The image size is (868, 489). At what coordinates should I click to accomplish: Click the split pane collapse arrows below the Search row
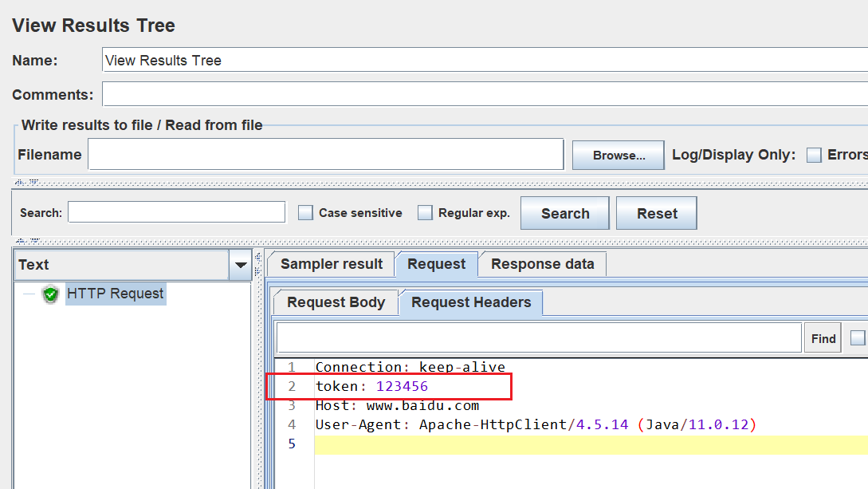[26, 241]
